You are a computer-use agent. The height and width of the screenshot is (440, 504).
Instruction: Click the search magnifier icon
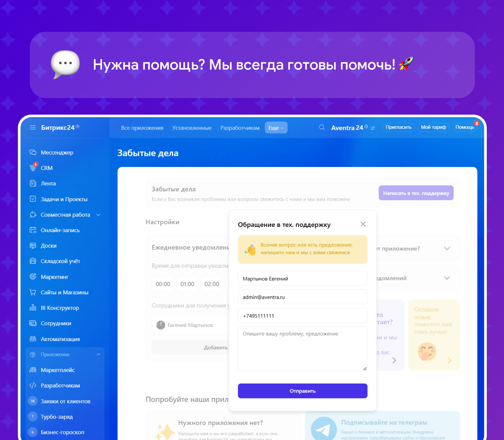coord(322,127)
